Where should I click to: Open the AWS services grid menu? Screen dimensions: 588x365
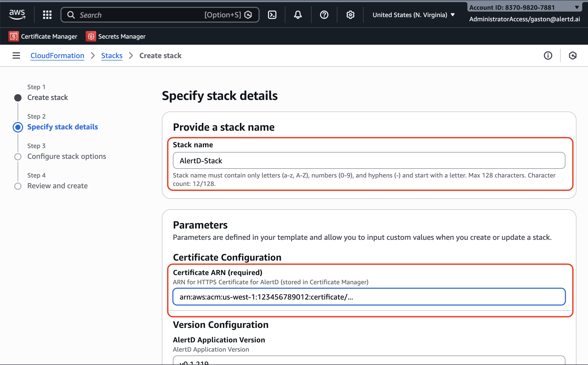(47, 15)
